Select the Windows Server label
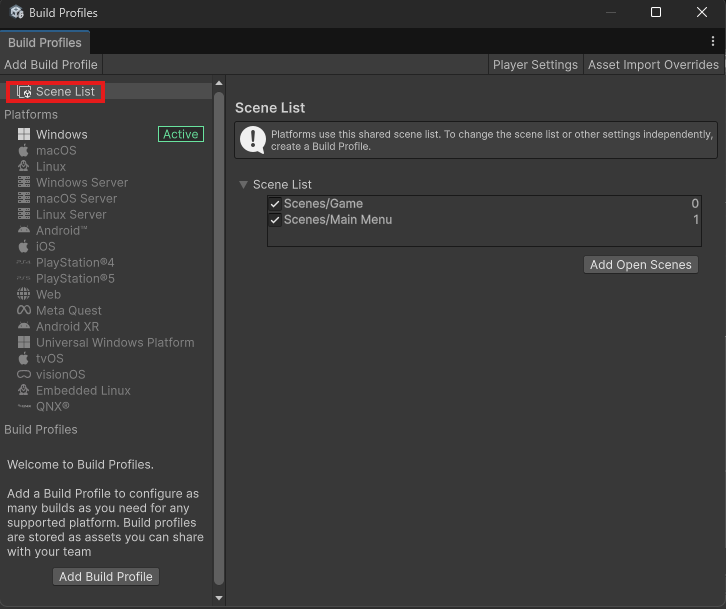 tap(82, 182)
